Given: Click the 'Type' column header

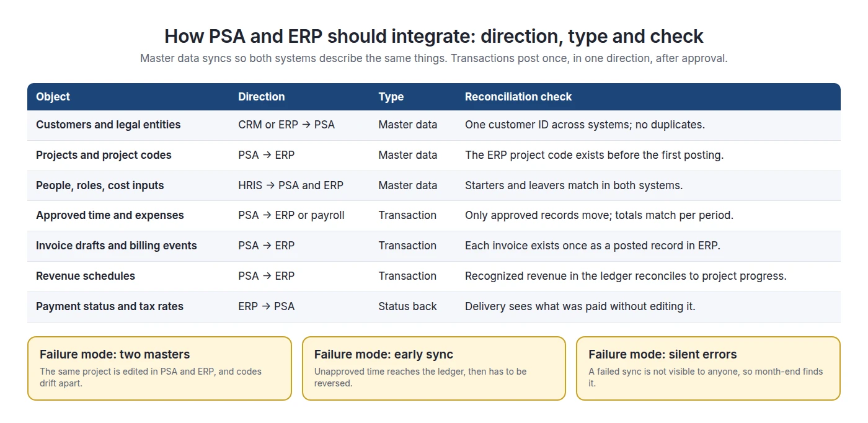Looking at the screenshot, I should click(391, 97).
